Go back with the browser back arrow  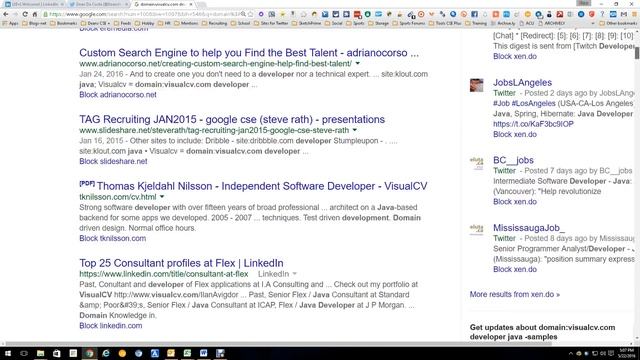tap(6, 14)
